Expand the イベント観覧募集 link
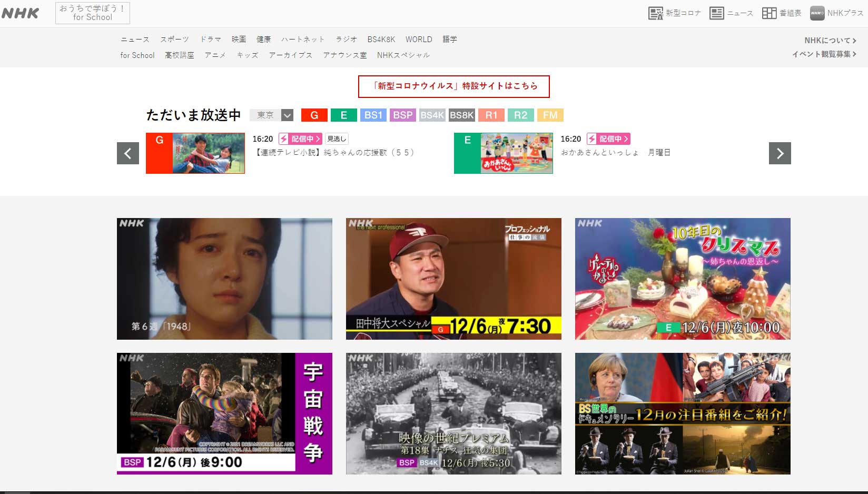 [824, 54]
